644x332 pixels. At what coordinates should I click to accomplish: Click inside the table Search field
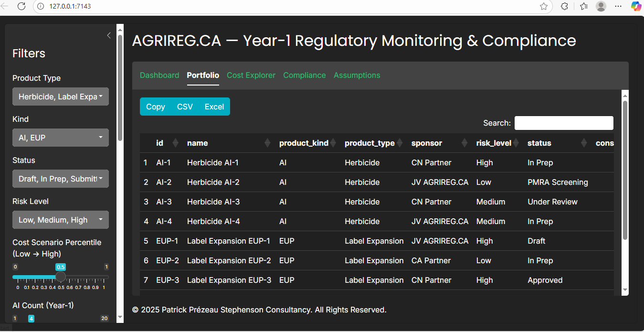tap(564, 123)
